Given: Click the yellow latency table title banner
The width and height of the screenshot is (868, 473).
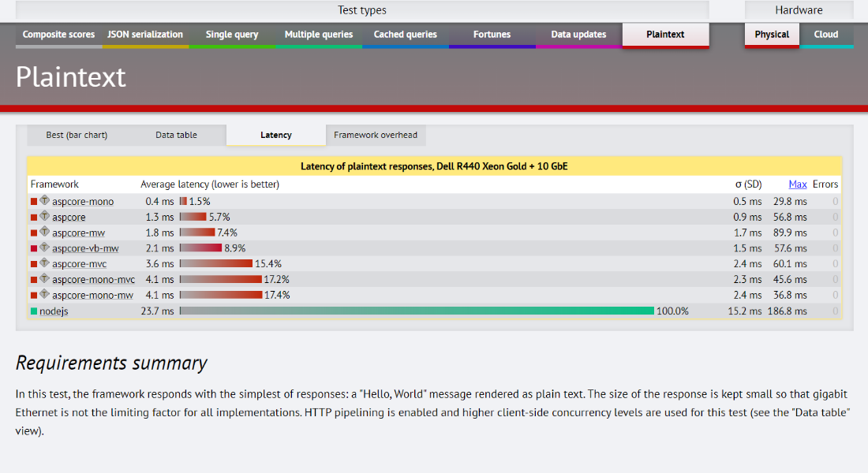Looking at the screenshot, I should (434, 166).
